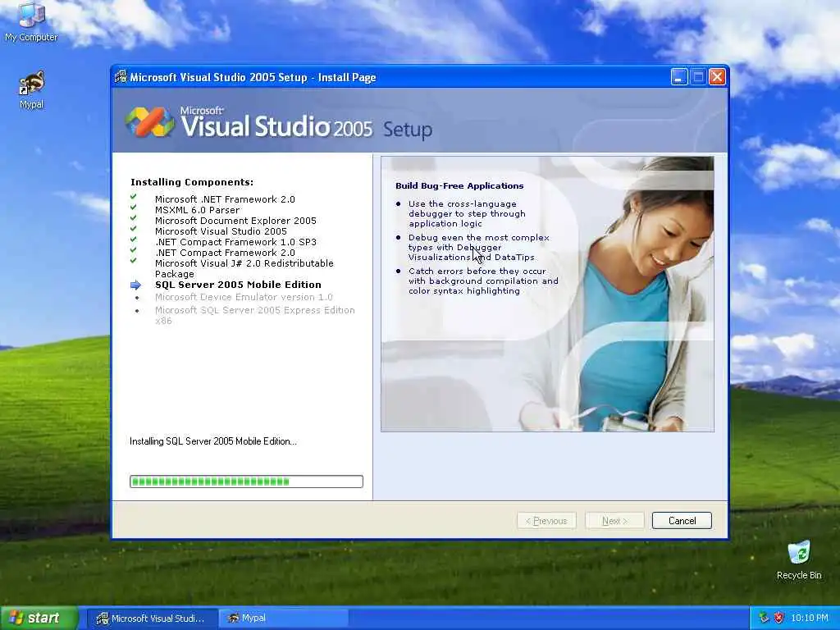The height and width of the screenshot is (630, 840).
Task: Click the promotional image of the woman
Action: click(x=547, y=294)
